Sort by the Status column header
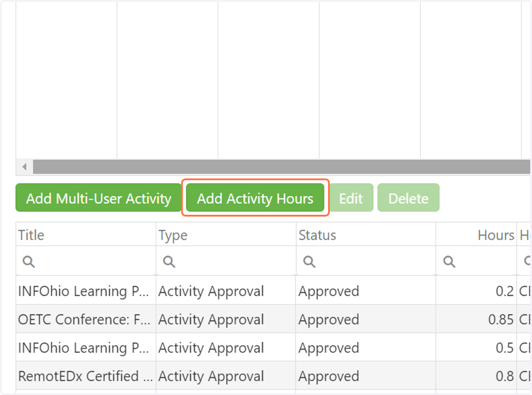532x395 pixels. (366, 235)
